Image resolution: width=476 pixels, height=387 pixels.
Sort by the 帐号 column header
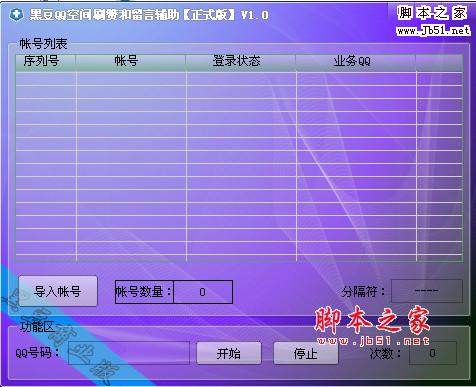pos(131,62)
